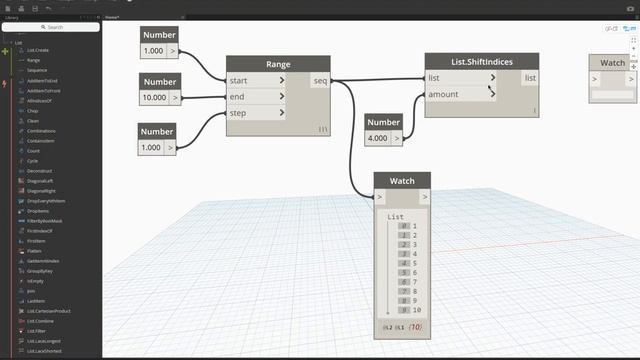Select IsEmpty in the library
The height and width of the screenshot is (360, 640).
35,281
